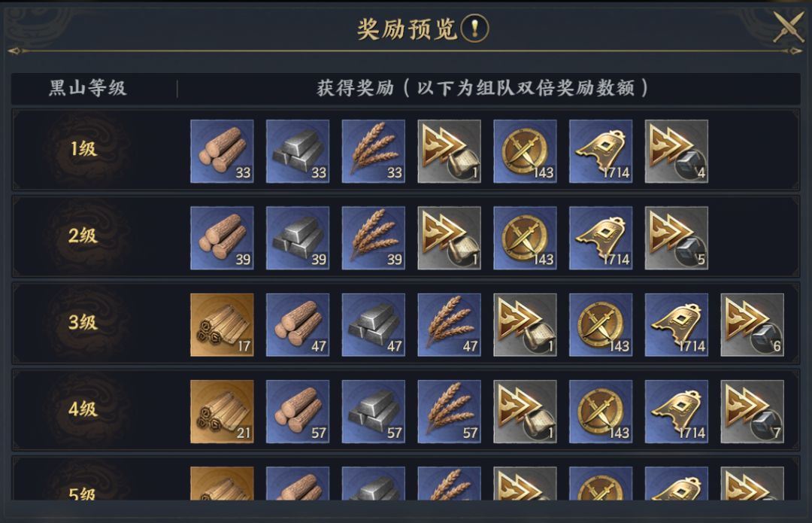Tap the bronze bell 1714 in 2级 row
This screenshot has width=812, height=523.
[x=601, y=238]
